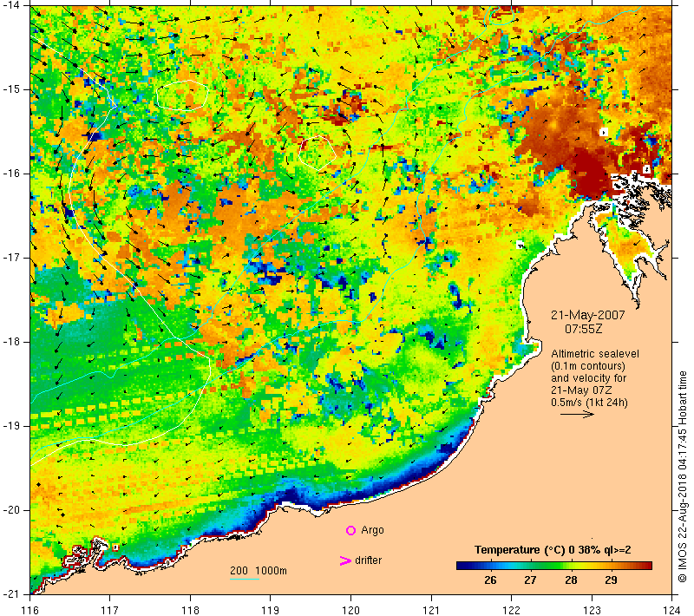Click the '-17' latitude axis label
The height and width of the screenshot is (616, 694).
[x=11, y=258]
